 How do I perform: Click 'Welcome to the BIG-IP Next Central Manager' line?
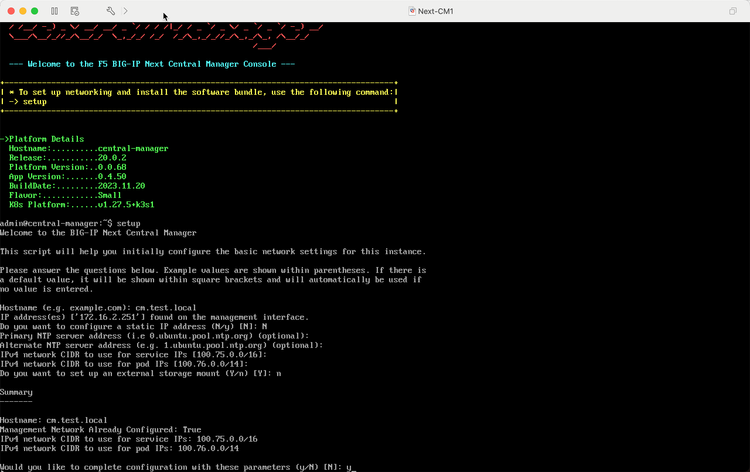point(98,233)
